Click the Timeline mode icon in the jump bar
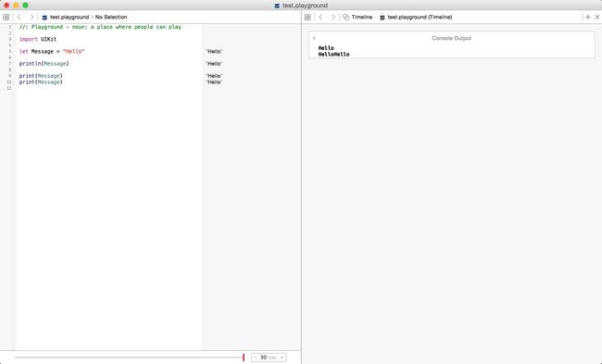The height and width of the screenshot is (364, 602). pos(346,17)
